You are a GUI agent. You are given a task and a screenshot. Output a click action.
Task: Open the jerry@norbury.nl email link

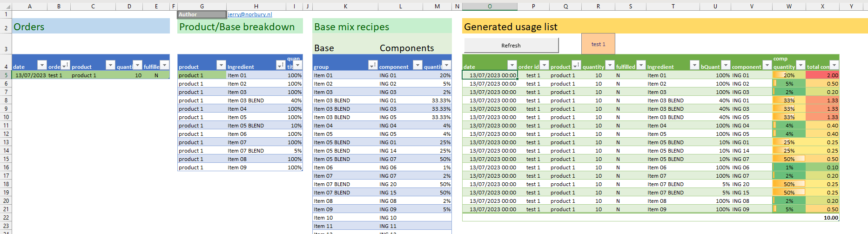[250, 14]
